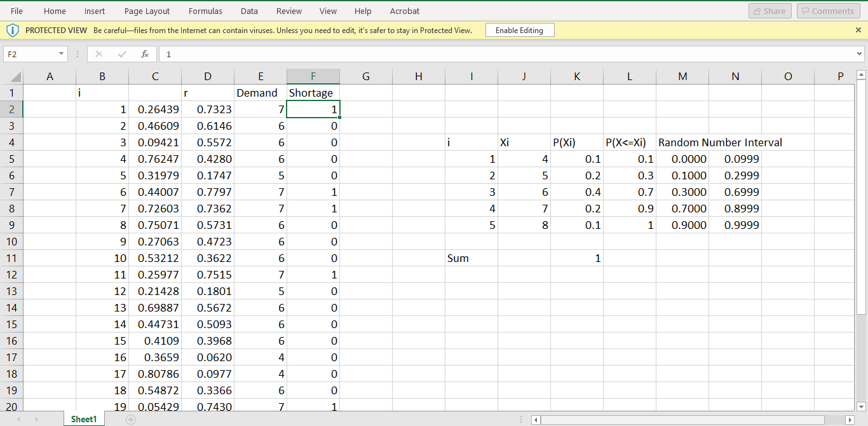Select the Sheet1 tab
Viewport: 868px width, 426px height.
click(83, 419)
